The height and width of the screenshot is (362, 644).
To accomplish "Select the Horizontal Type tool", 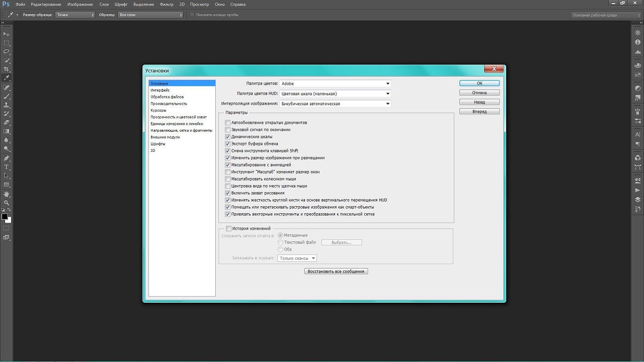I will (x=7, y=166).
